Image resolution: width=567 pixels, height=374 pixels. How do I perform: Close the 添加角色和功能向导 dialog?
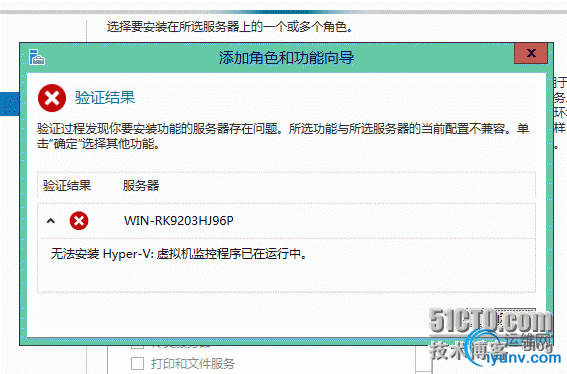pyautogui.click(x=531, y=54)
